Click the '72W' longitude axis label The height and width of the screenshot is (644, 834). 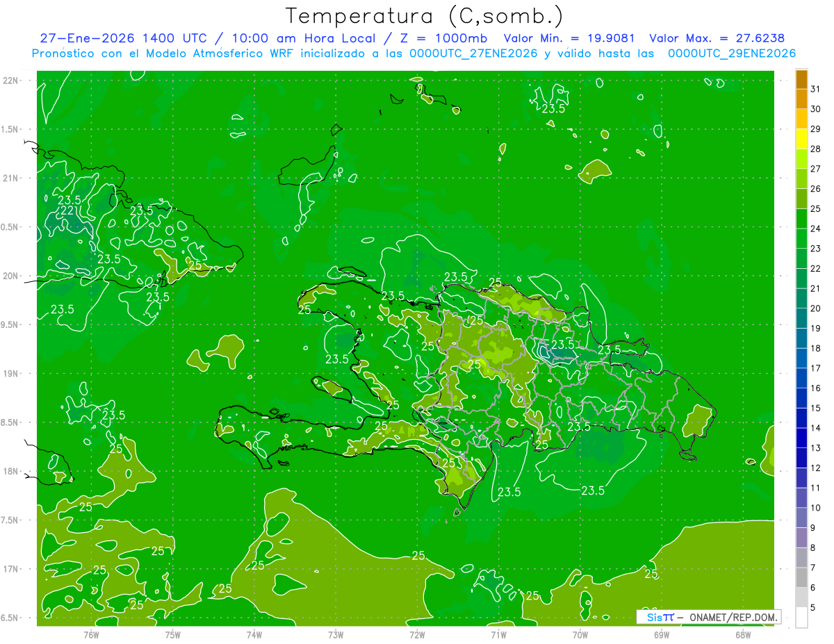(x=417, y=635)
